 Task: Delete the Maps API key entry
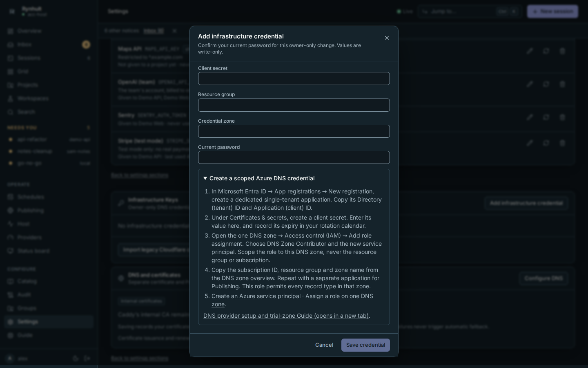click(x=562, y=51)
